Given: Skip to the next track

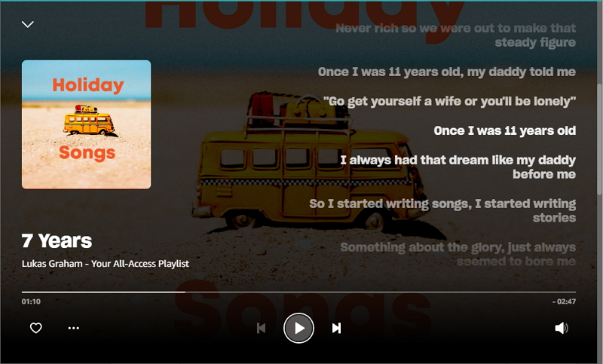Looking at the screenshot, I should tap(336, 328).
